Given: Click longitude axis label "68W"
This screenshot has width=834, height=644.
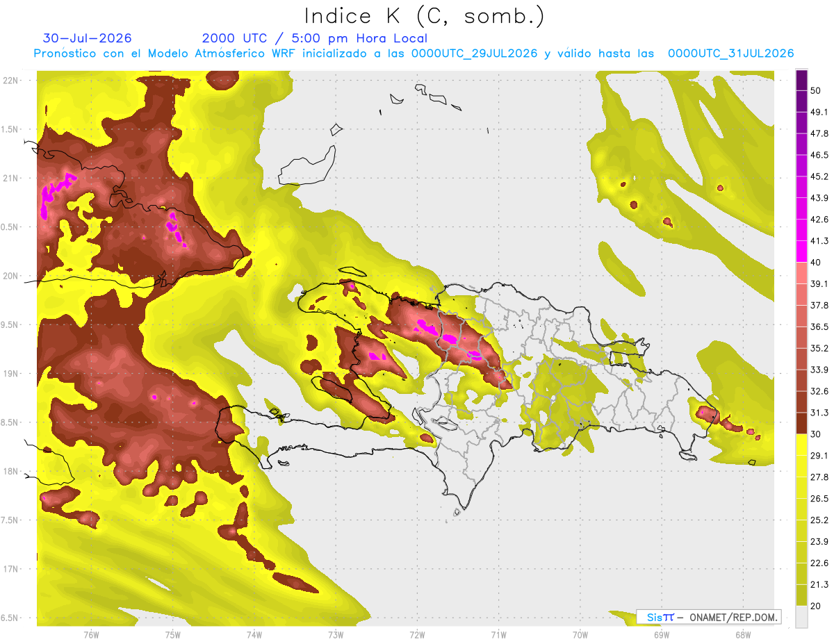Looking at the screenshot, I should point(742,635).
